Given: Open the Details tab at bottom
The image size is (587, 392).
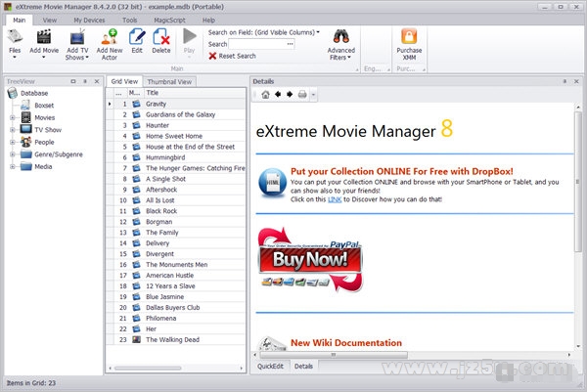Looking at the screenshot, I should coord(303,367).
